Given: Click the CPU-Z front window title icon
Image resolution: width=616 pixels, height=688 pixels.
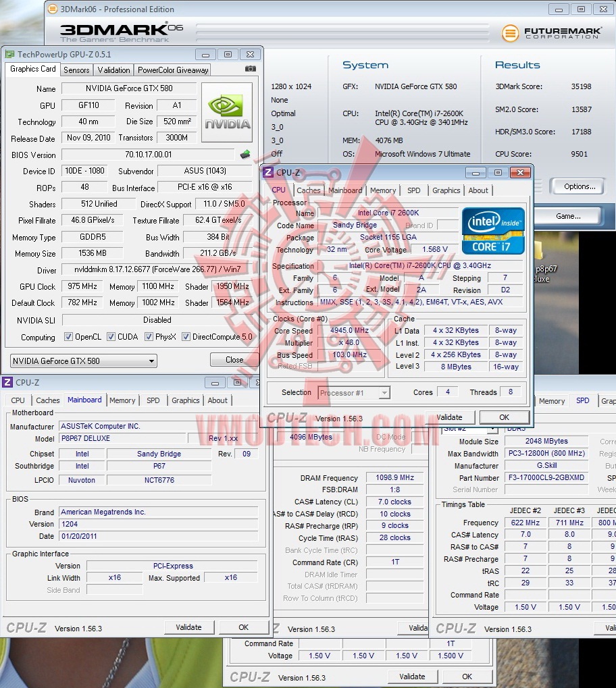Looking at the screenshot, I should pyautogui.click(x=268, y=172).
